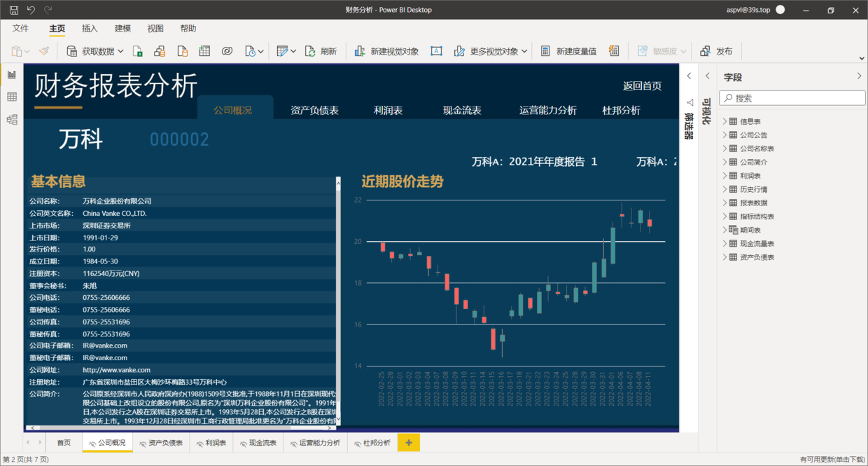Open the Transform data dropdown arrow
This screenshot has width=868, height=466.
[x=293, y=51]
